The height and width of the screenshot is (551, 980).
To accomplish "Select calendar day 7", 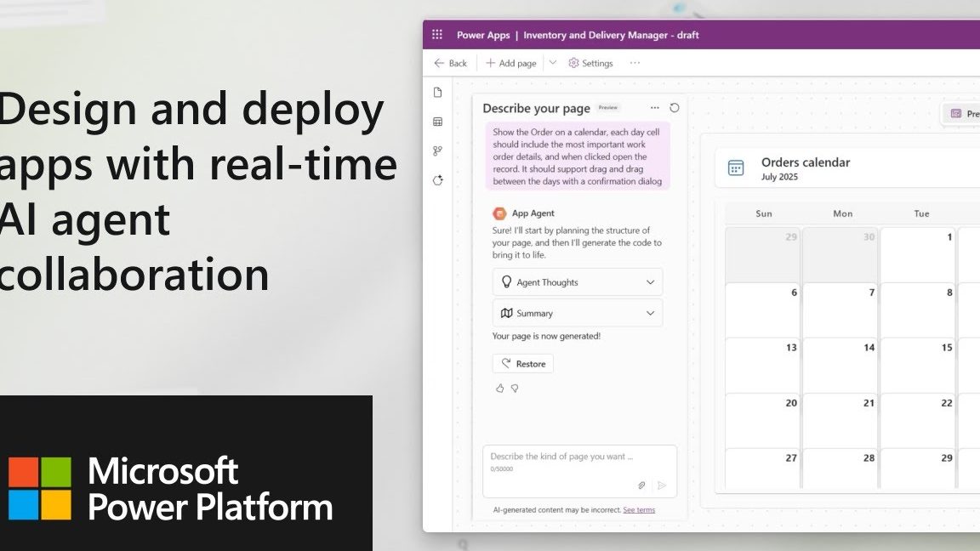I will tap(840, 310).
